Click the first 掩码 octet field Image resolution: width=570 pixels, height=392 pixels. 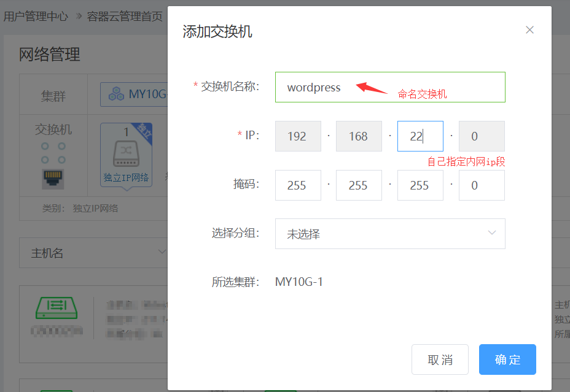pos(298,185)
